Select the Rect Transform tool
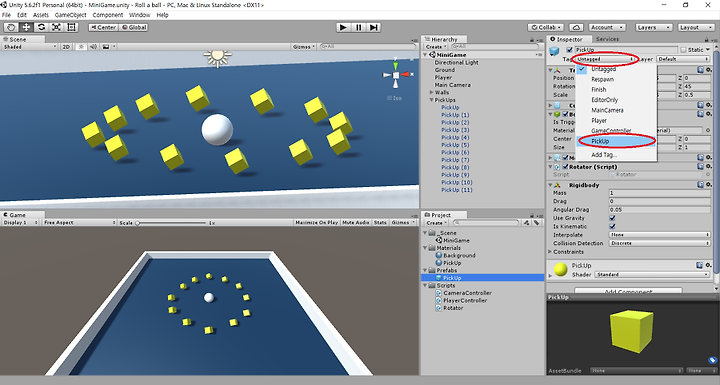The height and width of the screenshot is (385, 720). click(72, 27)
